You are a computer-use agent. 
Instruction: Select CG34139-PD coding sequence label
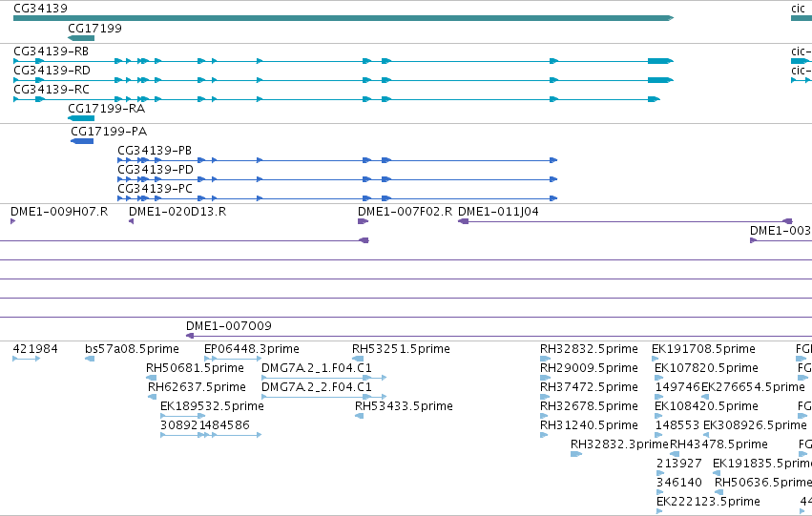click(156, 170)
